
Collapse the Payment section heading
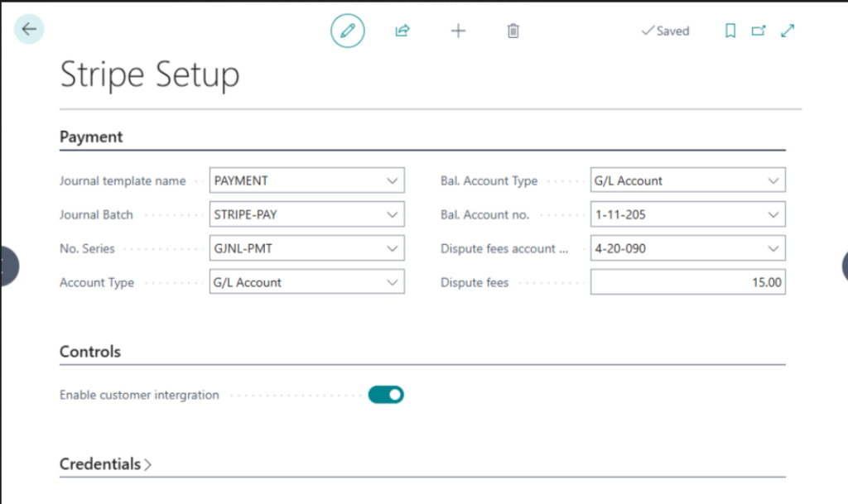tap(91, 137)
